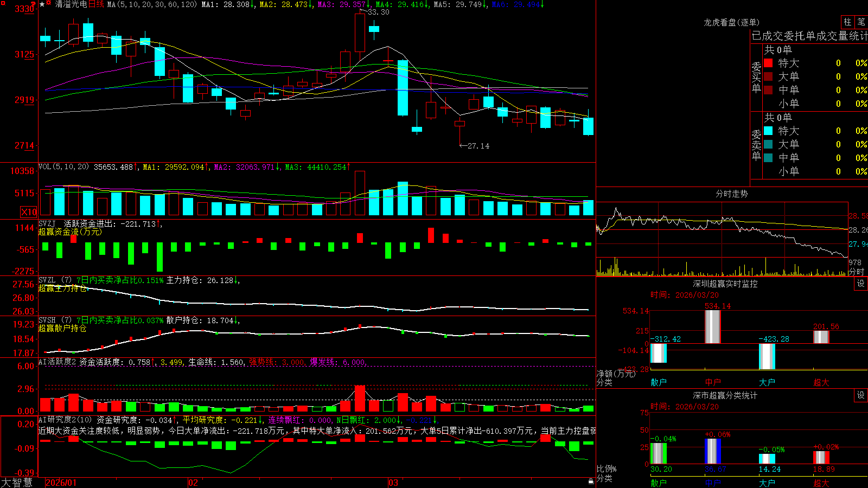Click the top-left corner square icon
This screenshot has width=868, height=488.
pyautogui.click(x=3, y=3)
